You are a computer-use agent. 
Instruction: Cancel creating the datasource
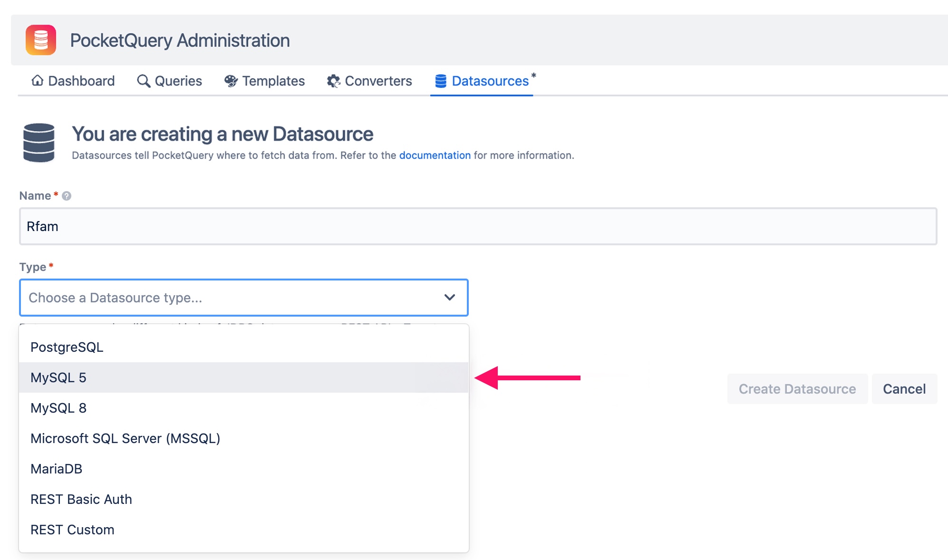click(904, 389)
